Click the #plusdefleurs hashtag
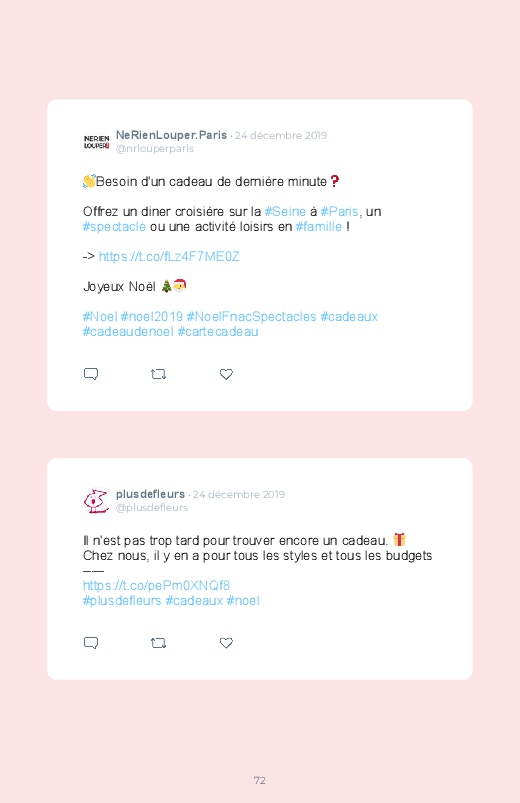 pos(122,600)
